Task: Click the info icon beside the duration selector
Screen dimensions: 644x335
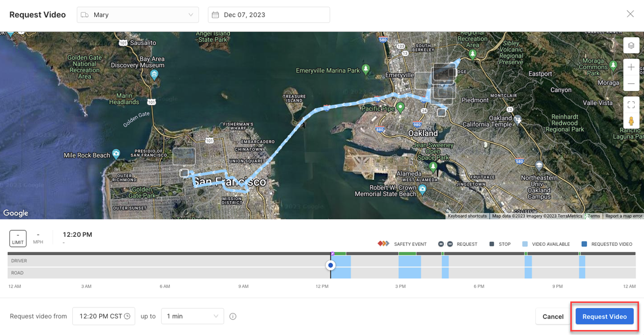Action: coord(233,316)
